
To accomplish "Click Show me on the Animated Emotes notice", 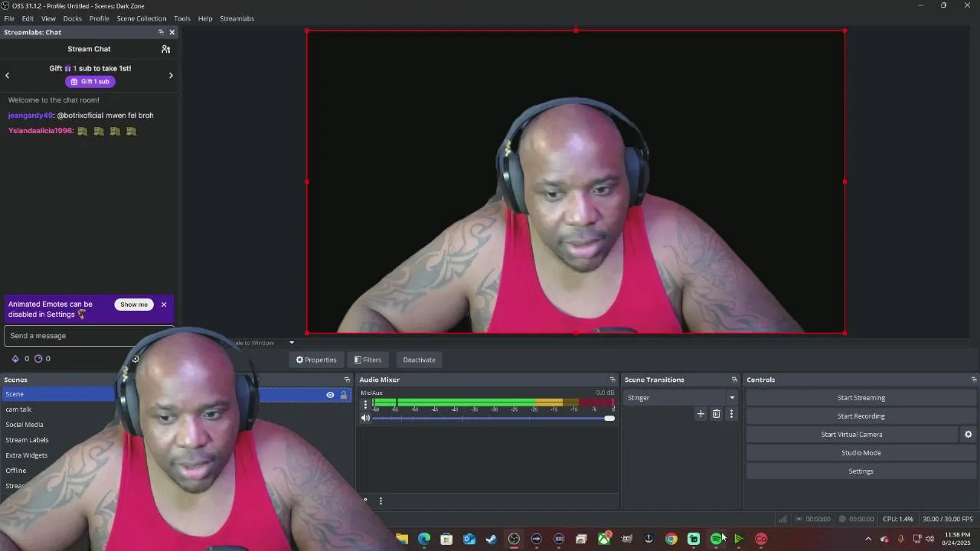I will (134, 305).
